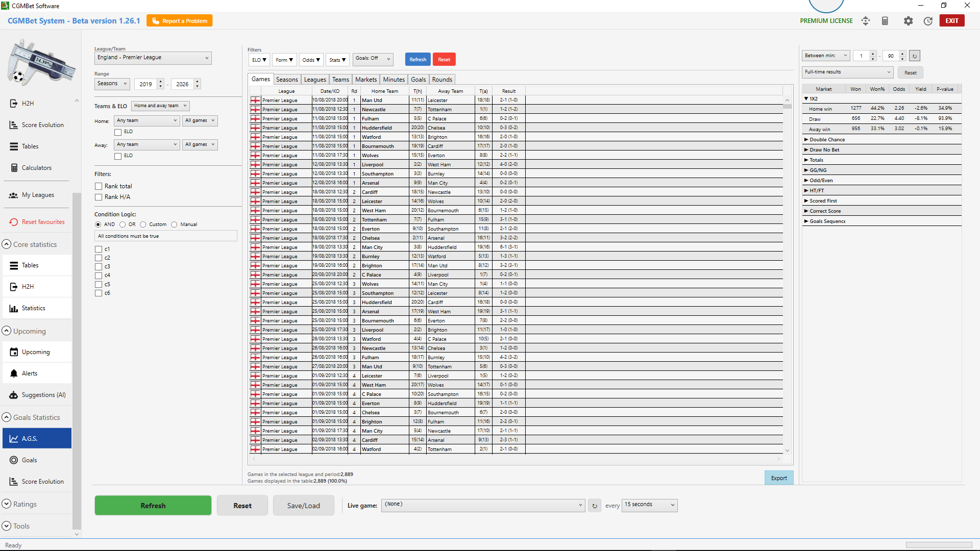
Task: Open settings gear icon
Action: click(908, 21)
